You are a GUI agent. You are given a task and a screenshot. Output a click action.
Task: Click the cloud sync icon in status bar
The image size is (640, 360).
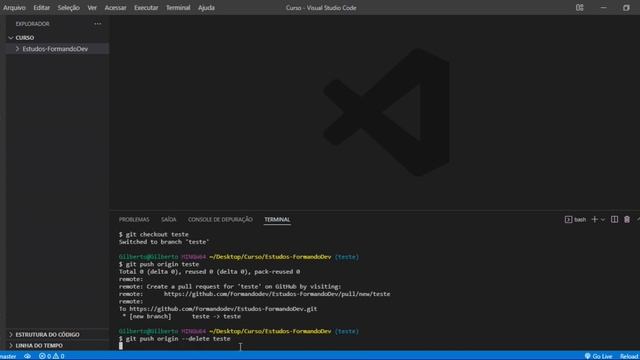pyautogui.click(x=27, y=356)
